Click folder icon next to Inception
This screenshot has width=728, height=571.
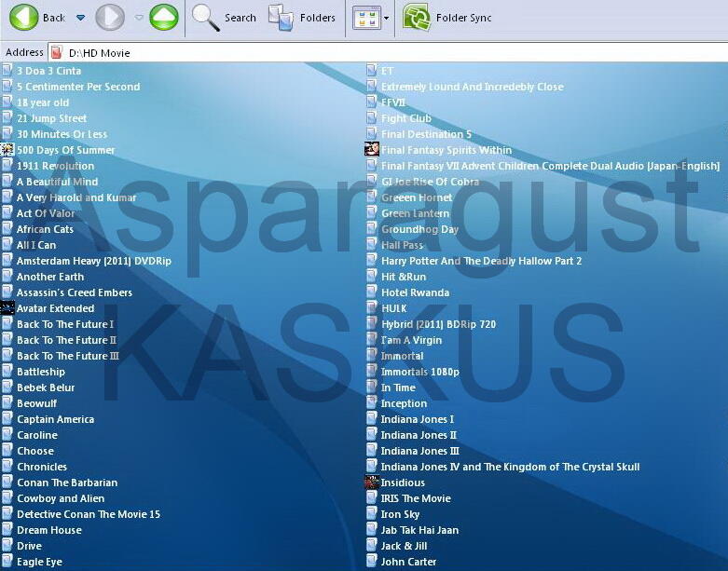(x=371, y=403)
